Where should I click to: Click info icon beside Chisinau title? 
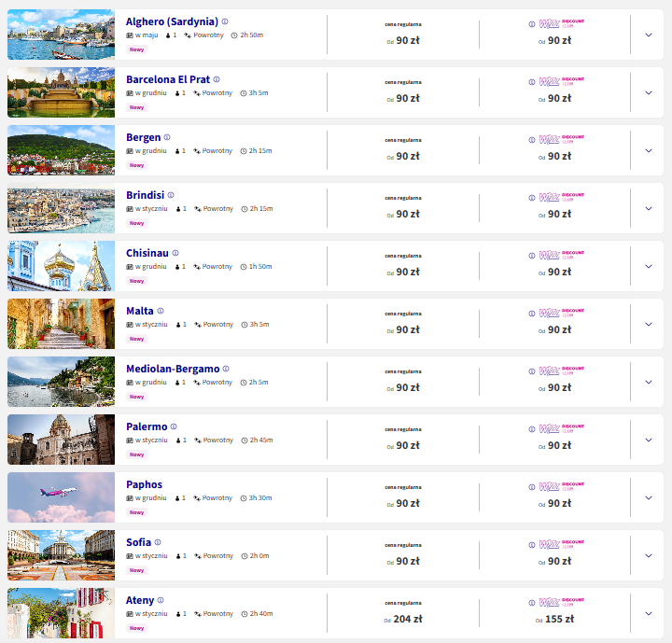tap(175, 253)
